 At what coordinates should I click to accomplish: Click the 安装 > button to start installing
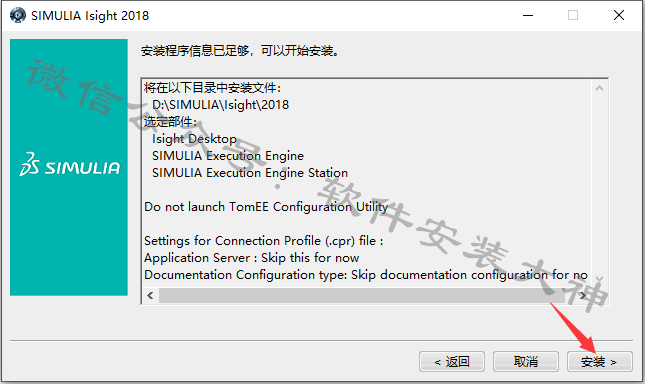599,362
